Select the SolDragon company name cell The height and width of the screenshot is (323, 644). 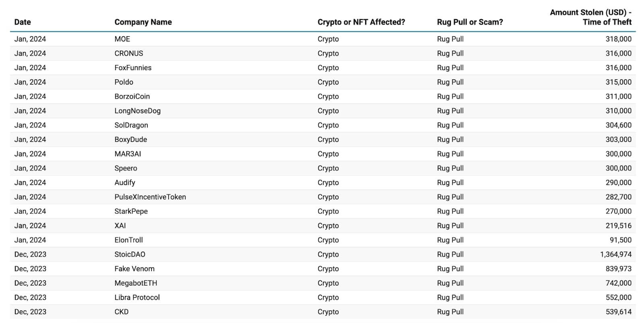pyautogui.click(x=131, y=125)
